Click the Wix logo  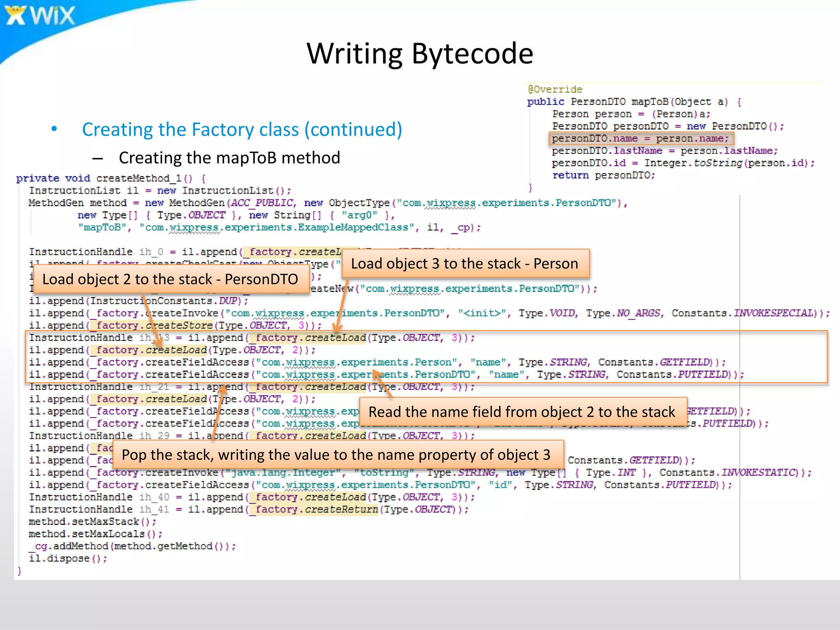40,16
